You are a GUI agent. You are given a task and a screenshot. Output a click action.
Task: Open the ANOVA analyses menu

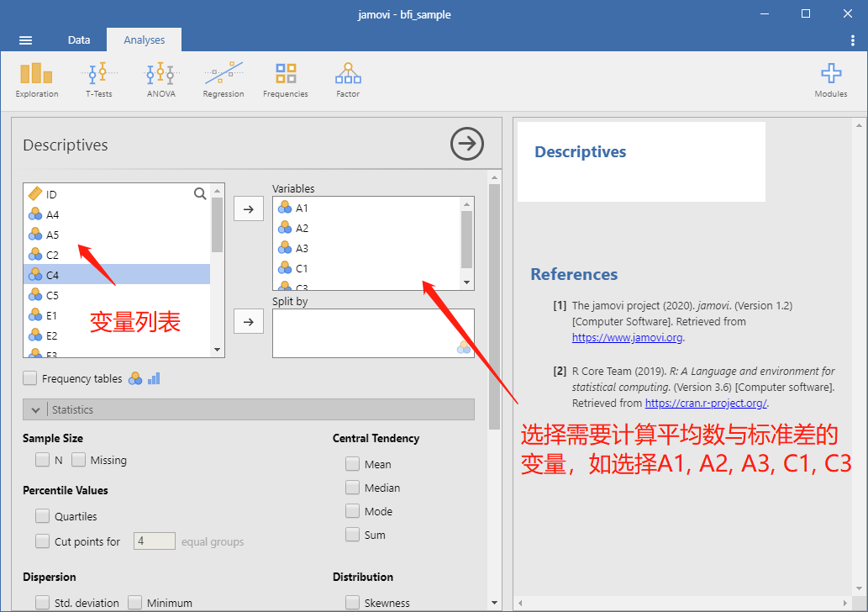tap(161, 81)
